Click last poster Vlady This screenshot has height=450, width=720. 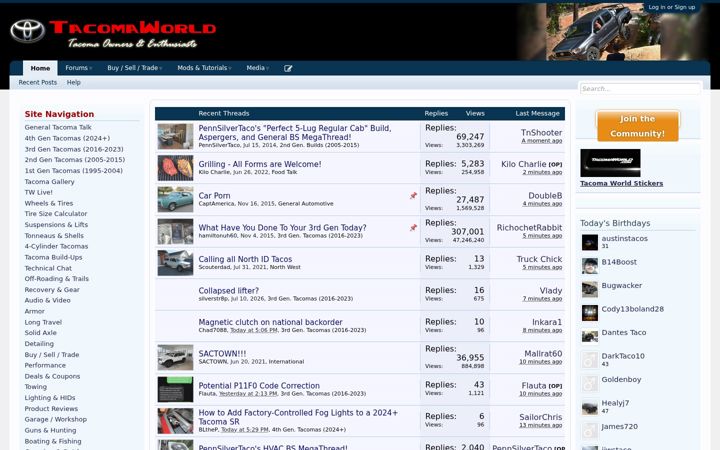click(x=551, y=291)
